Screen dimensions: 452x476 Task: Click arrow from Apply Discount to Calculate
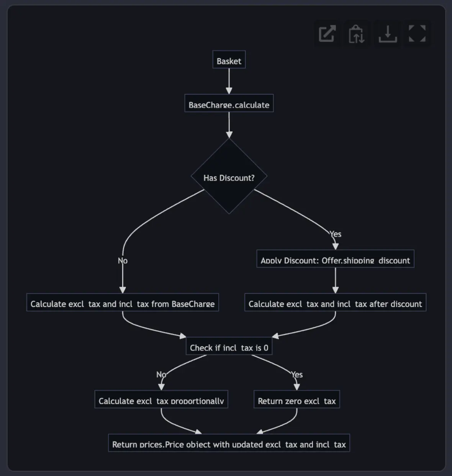pyautogui.click(x=335, y=280)
